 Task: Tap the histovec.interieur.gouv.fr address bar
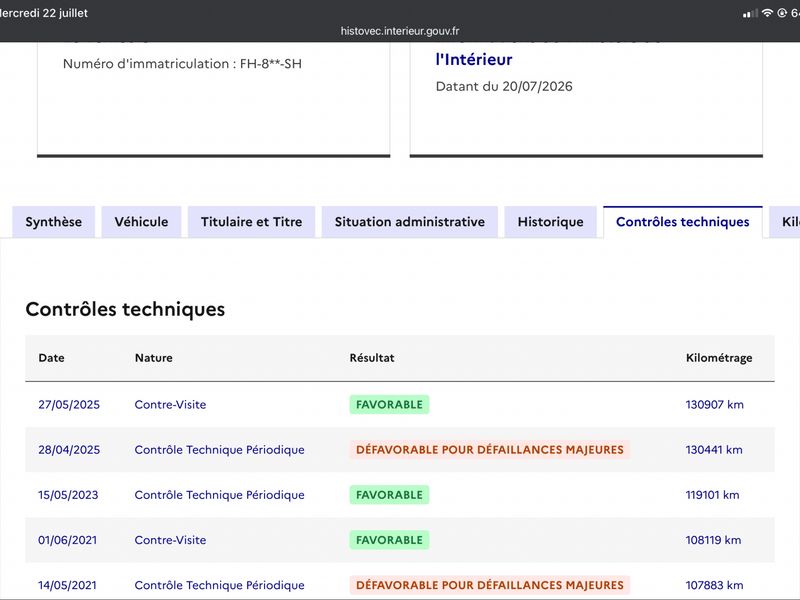pyautogui.click(x=400, y=31)
